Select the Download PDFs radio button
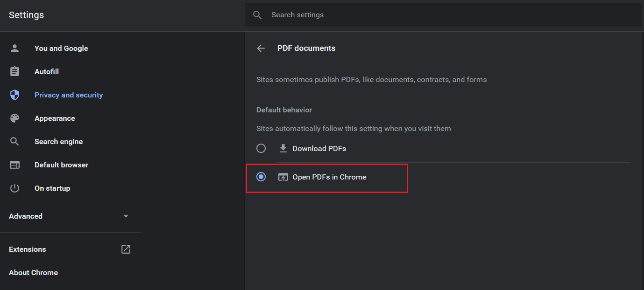 (x=261, y=149)
